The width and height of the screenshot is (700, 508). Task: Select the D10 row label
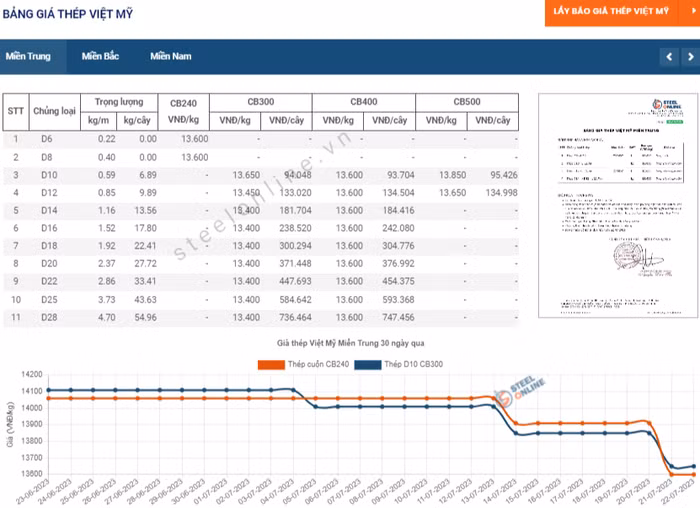point(49,175)
